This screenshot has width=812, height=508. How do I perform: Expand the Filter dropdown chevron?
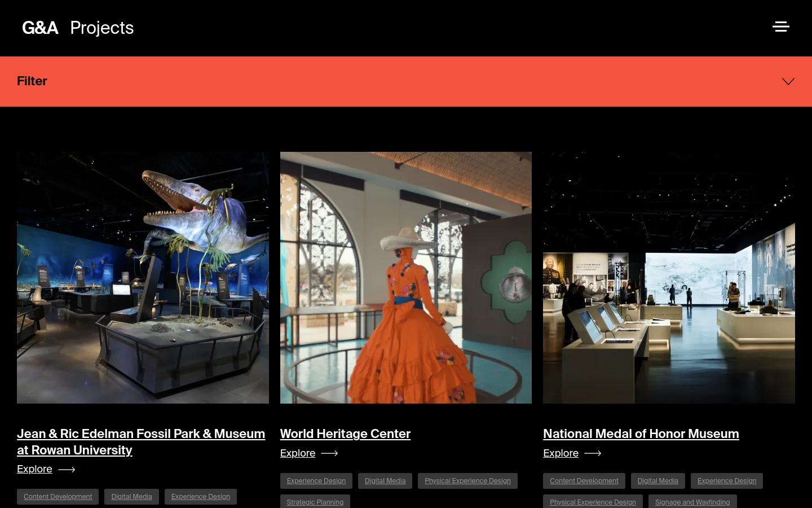point(788,81)
